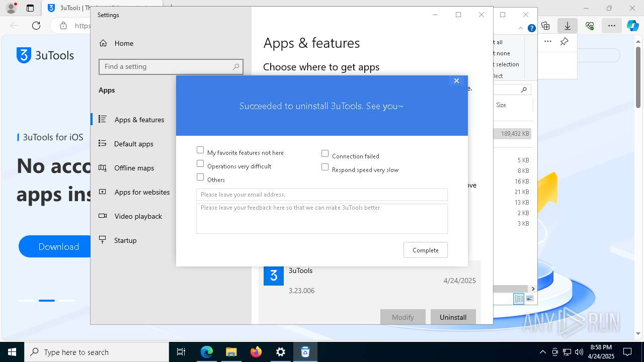Select second carousel indicator on webpage

47,301
